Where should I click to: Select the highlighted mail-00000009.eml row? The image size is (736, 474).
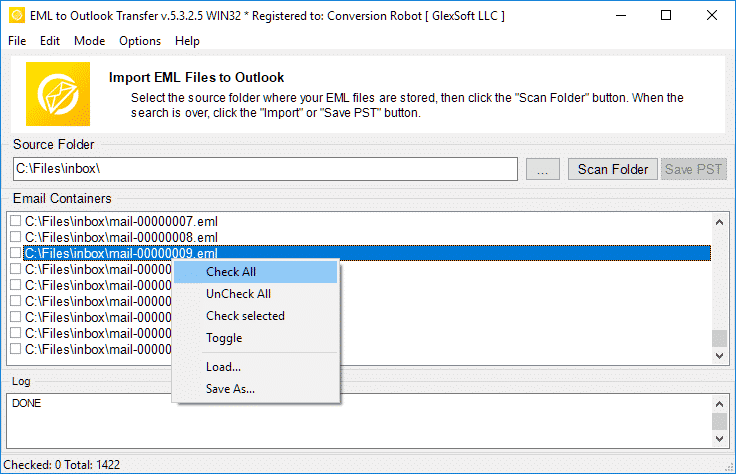pyautogui.click(x=367, y=253)
